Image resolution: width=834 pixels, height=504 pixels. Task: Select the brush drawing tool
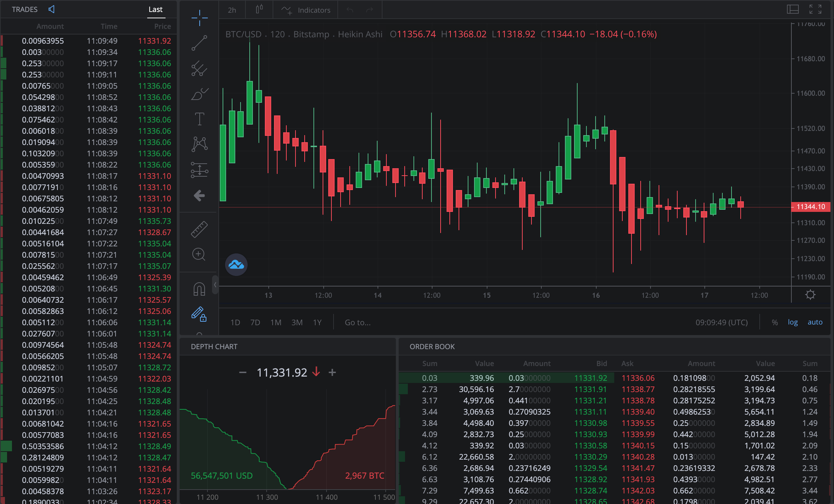pos(199,94)
